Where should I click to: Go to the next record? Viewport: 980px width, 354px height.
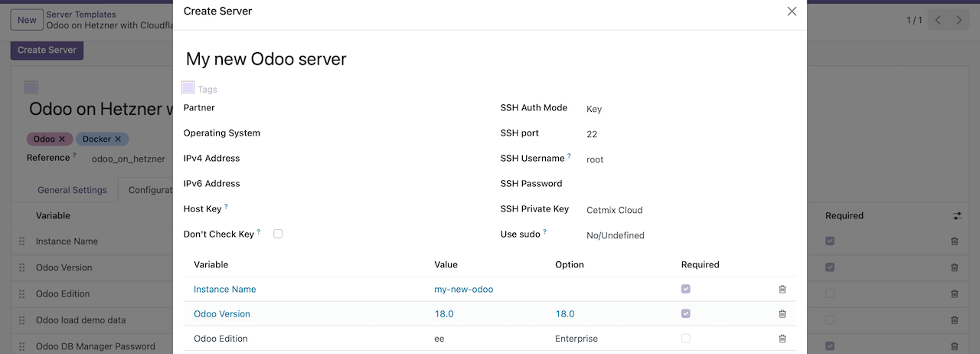click(x=959, y=20)
